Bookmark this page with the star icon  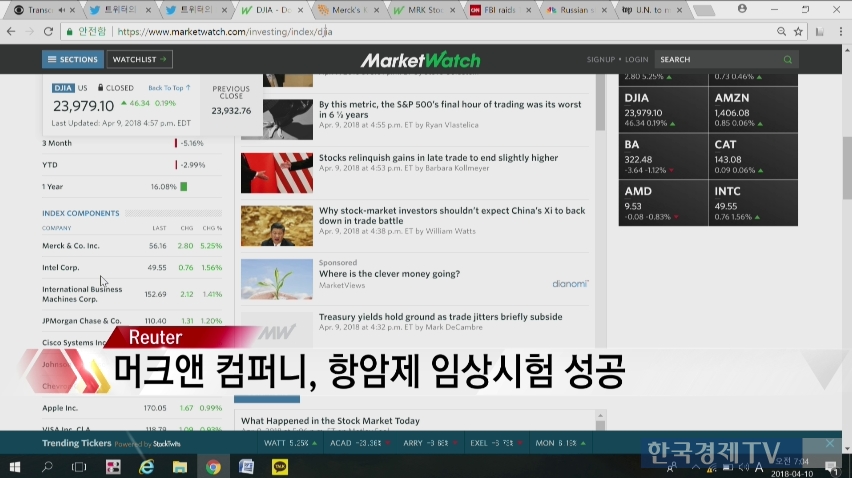point(798,32)
